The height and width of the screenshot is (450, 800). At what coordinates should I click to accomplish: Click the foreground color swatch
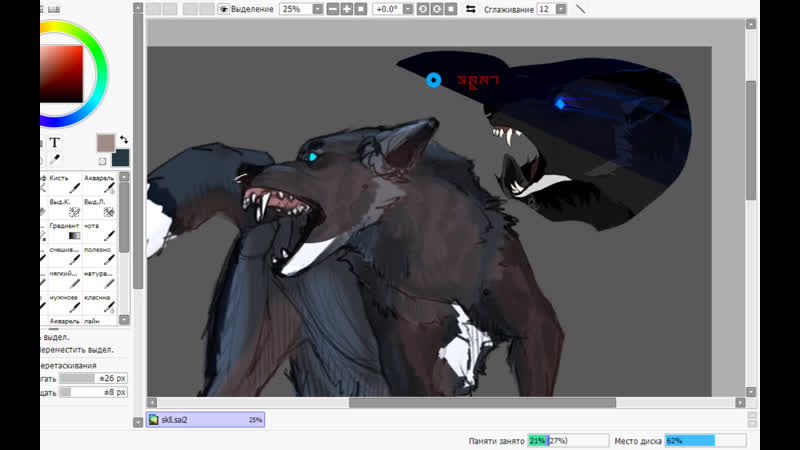[x=106, y=143]
